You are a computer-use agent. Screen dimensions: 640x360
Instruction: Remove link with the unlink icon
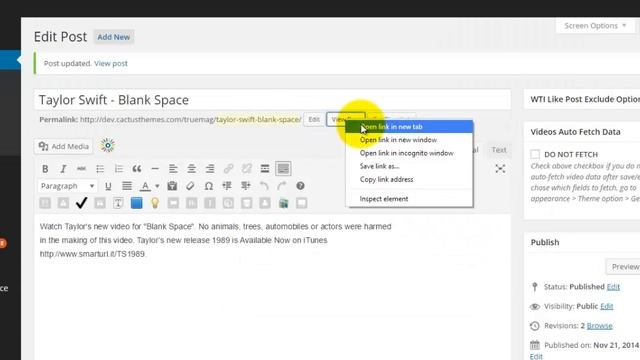tap(247, 169)
